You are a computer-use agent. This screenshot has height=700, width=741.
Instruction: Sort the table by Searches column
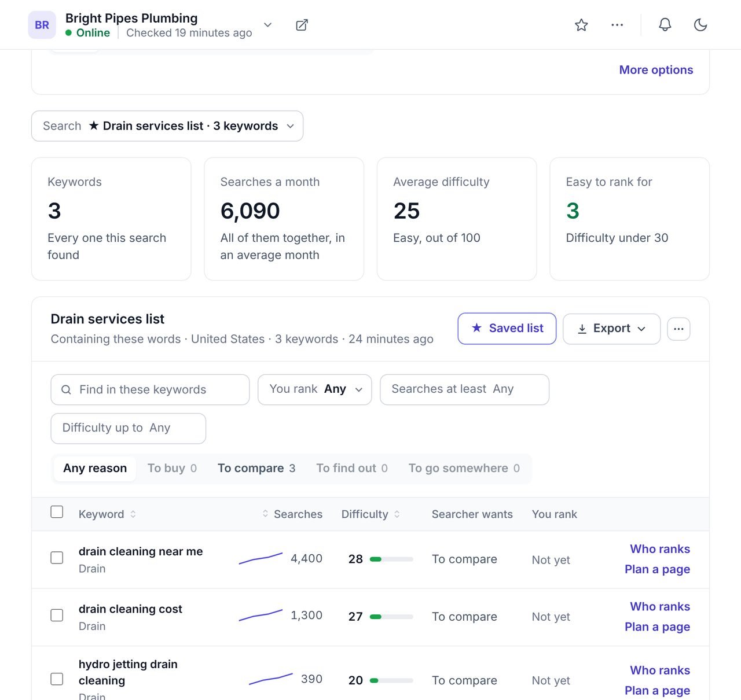(292, 514)
